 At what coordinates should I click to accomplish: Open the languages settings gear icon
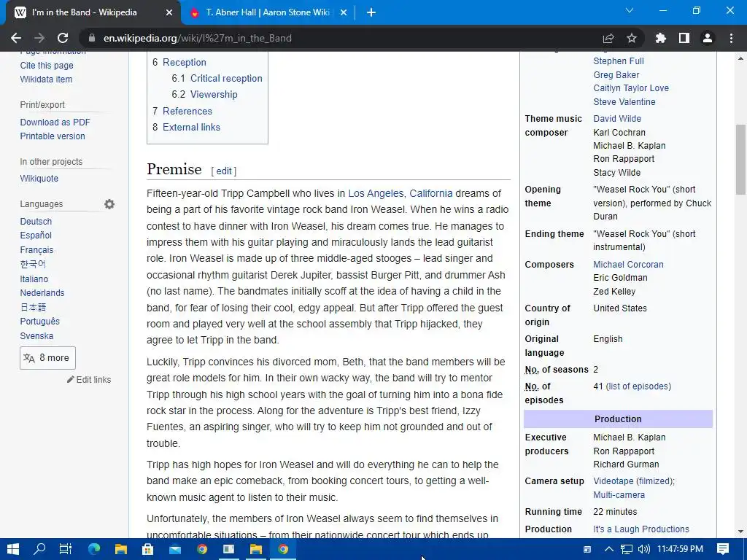109,204
